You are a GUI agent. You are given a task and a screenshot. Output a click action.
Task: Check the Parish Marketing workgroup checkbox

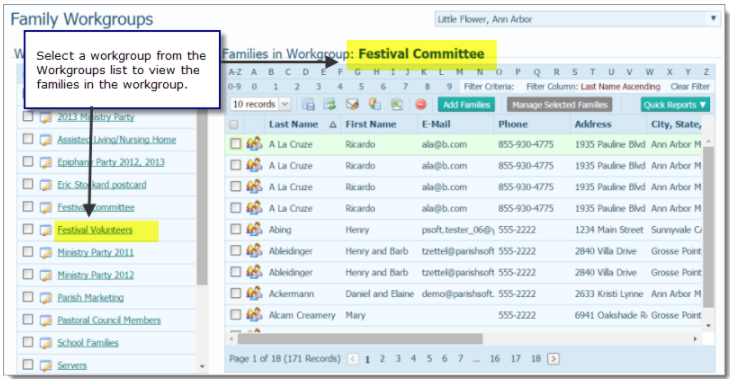pos(28,297)
